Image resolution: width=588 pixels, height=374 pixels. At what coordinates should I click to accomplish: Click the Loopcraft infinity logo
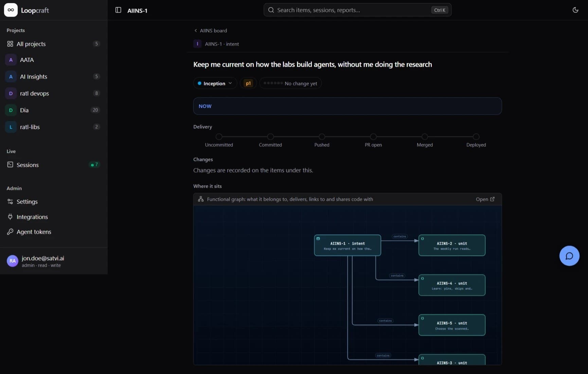click(x=11, y=10)
